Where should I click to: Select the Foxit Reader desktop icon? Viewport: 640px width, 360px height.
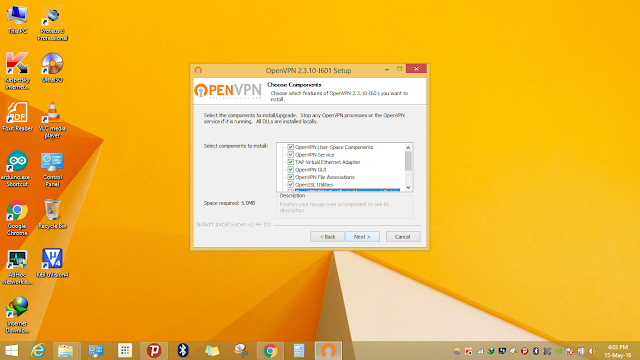click(x=17, y=116)
